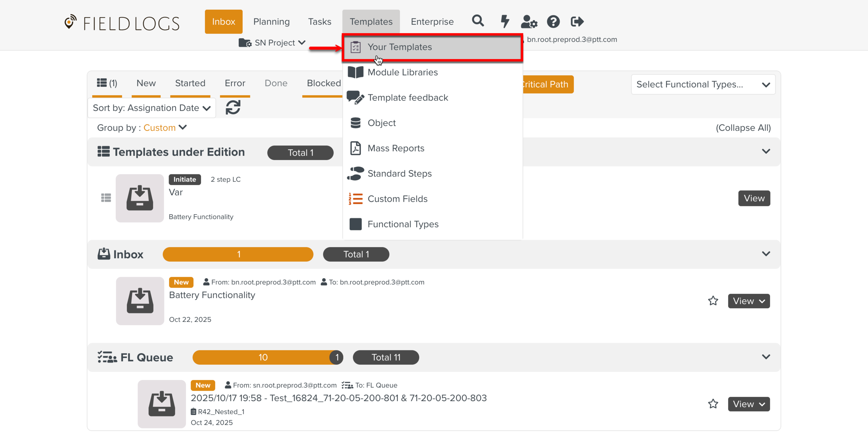The height and width of the screenshot is (440, 868).
Task: Change Sort by Assignation Date
Action: pos(152,108)
